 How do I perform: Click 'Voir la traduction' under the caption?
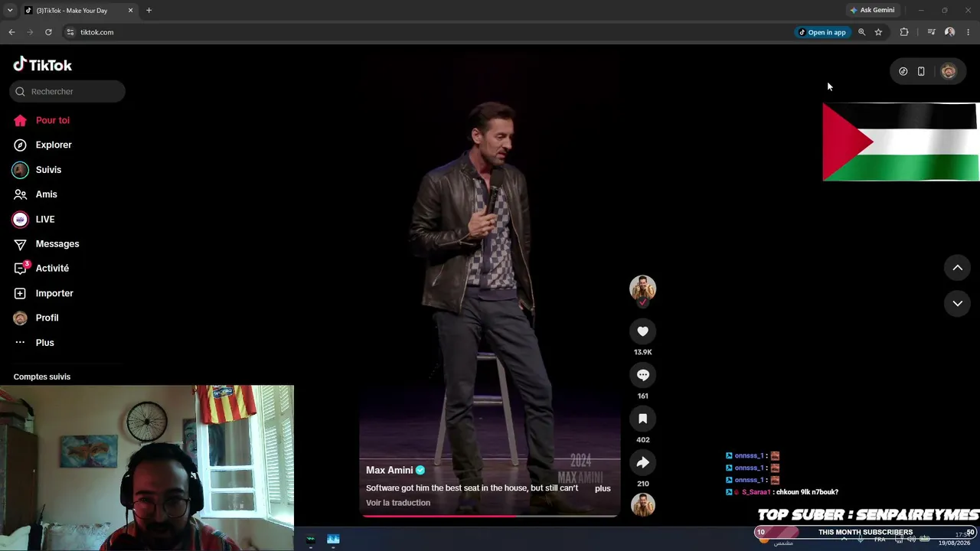[398, 503]
